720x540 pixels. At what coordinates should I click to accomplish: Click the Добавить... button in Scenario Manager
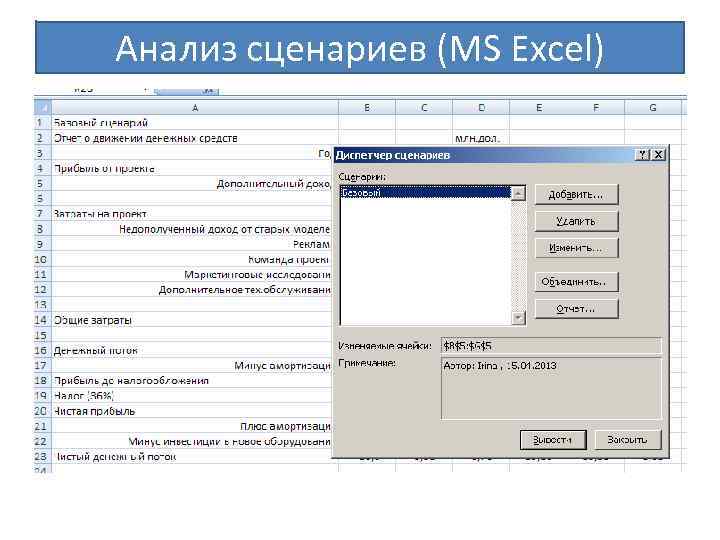pyautogui.click(x=576, y=195)
